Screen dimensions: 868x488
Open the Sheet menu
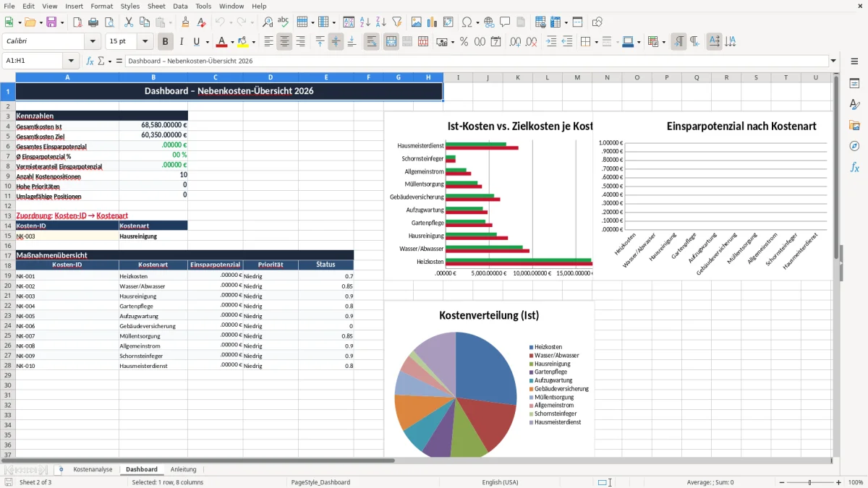[x=156, y=6]
